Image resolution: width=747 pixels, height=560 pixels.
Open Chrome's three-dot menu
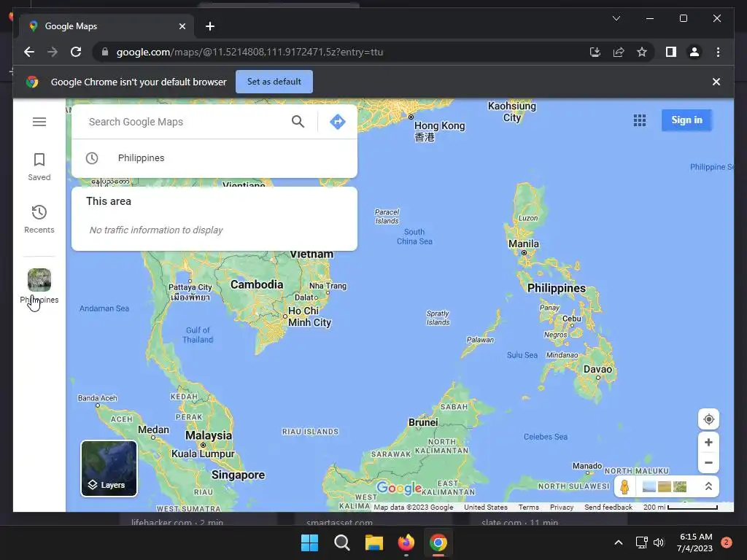tap(718, 52)
